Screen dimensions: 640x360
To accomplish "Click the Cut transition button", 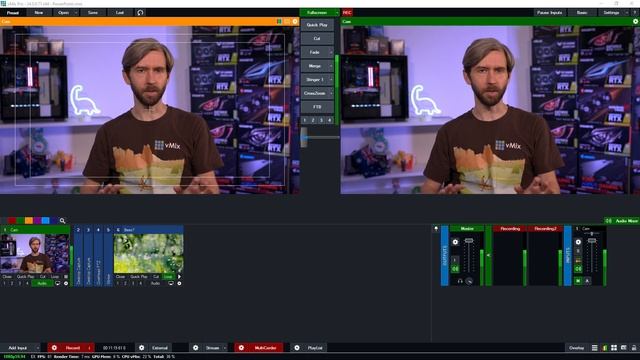I will click(317, 38).
